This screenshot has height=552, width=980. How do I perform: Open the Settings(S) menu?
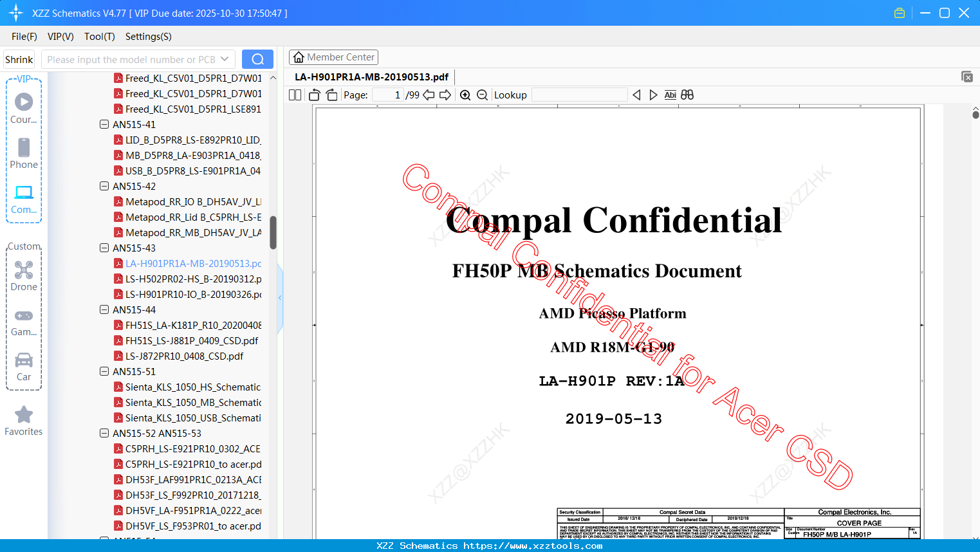[149, 37]
